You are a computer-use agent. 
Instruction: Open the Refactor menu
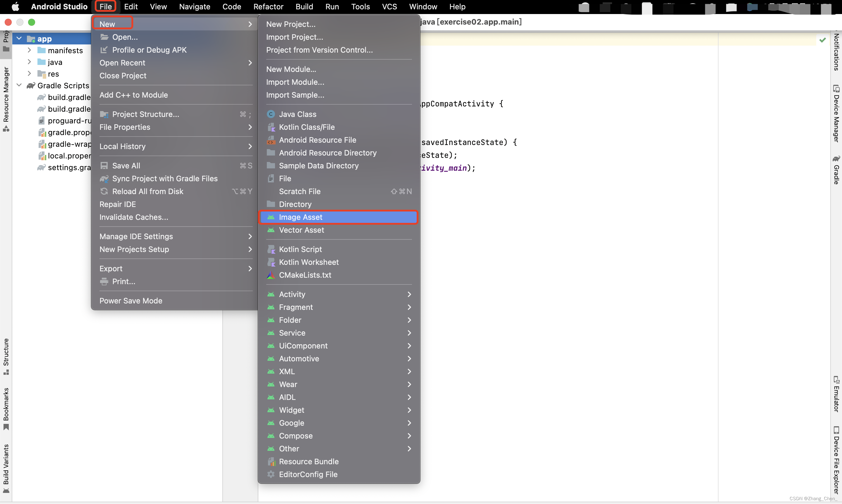click(x=269, y=7)
